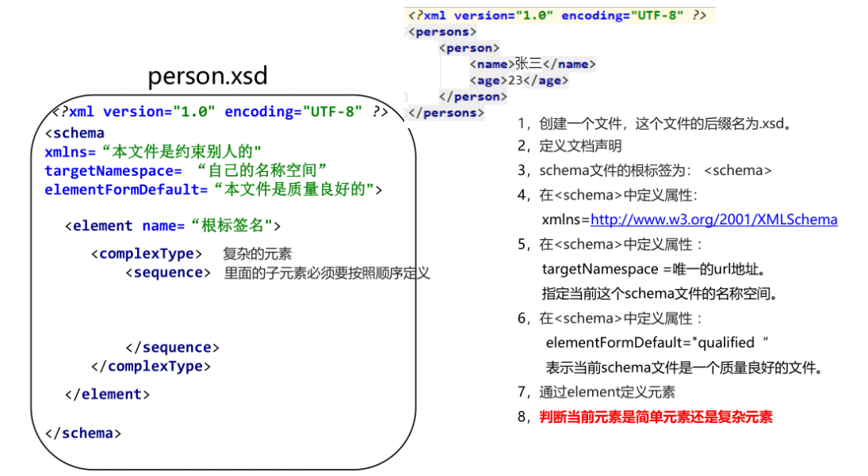The height and width of the screenshot is (476, 868).
Task: Click step 2 定义文档声明
Action: pyautogui.click(x=570, y=146)
